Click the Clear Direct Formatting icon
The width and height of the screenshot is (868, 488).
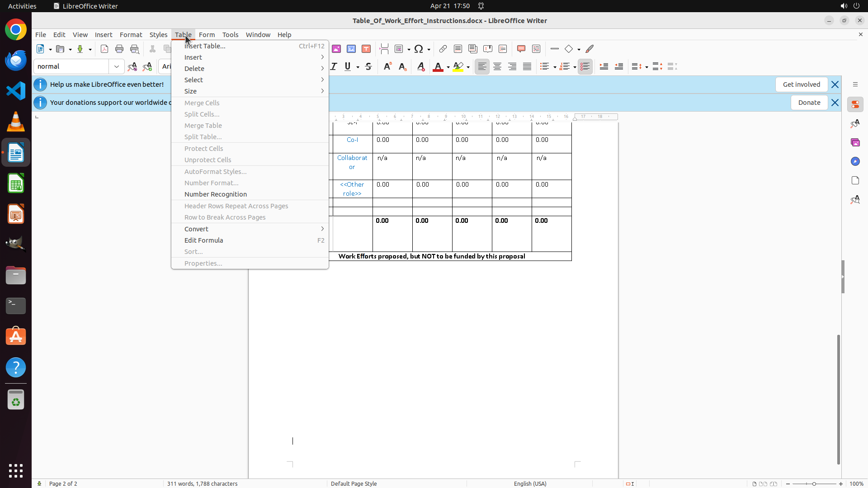click(420, 66)
